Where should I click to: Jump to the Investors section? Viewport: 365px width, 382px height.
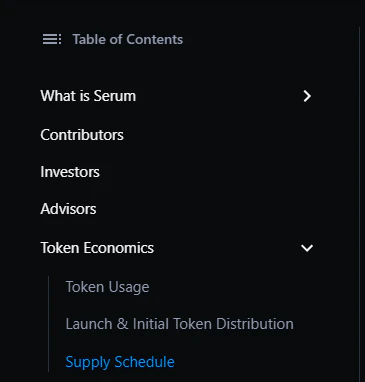tap(70, 172)
